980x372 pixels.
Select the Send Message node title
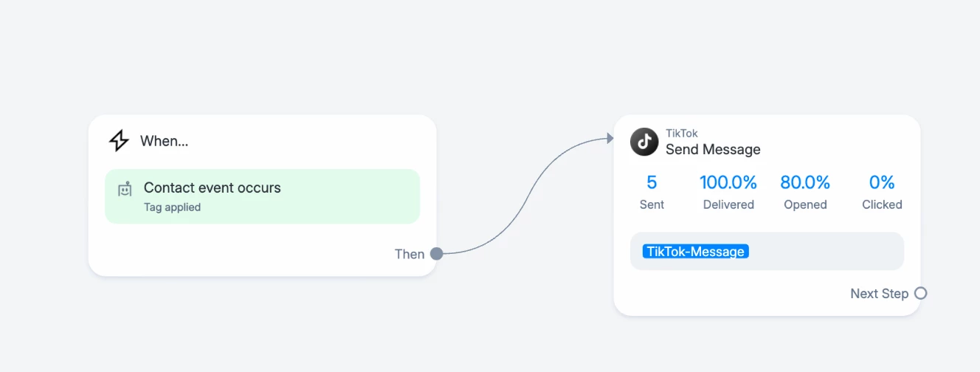tap(713, 149)
